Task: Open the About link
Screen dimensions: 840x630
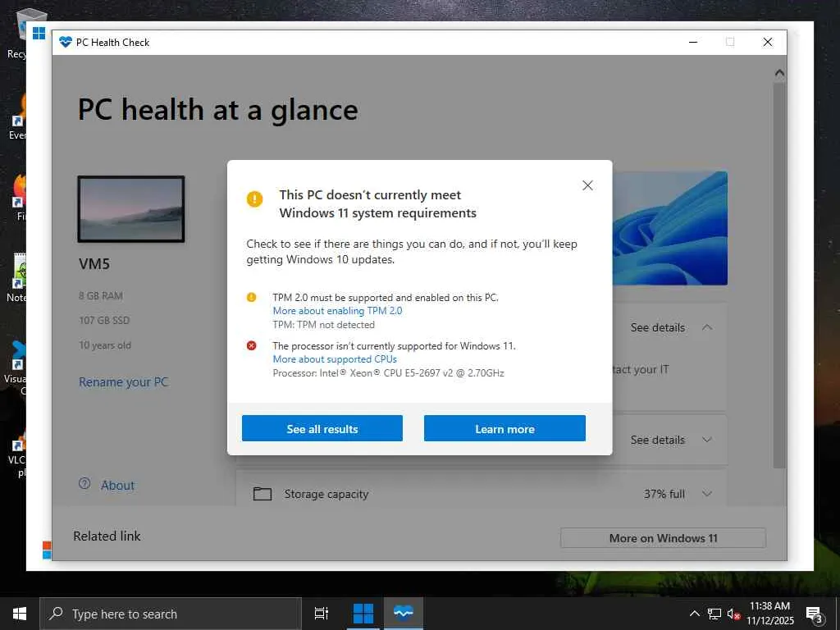Action: click(118, 486)
